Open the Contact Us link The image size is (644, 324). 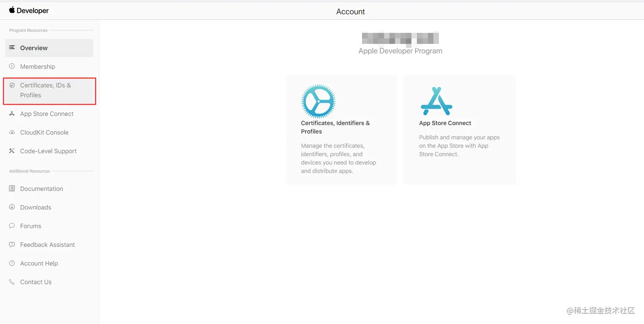(x=36, y=282)
